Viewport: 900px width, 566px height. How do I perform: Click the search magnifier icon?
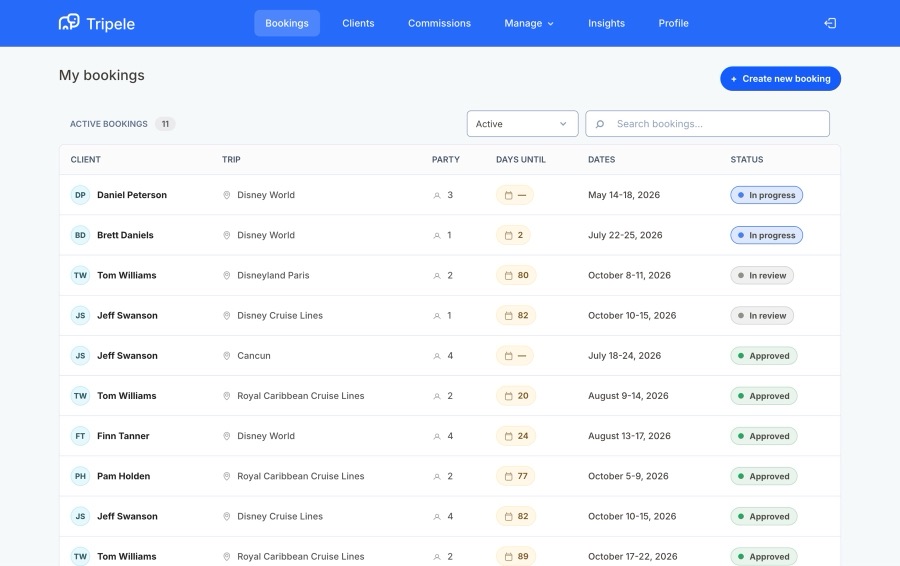click(600, 124)
